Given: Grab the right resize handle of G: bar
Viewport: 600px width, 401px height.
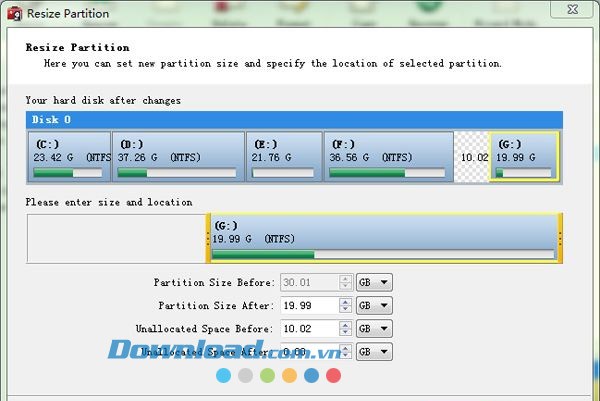Looking at the screenshot, I should click(560, 238).
